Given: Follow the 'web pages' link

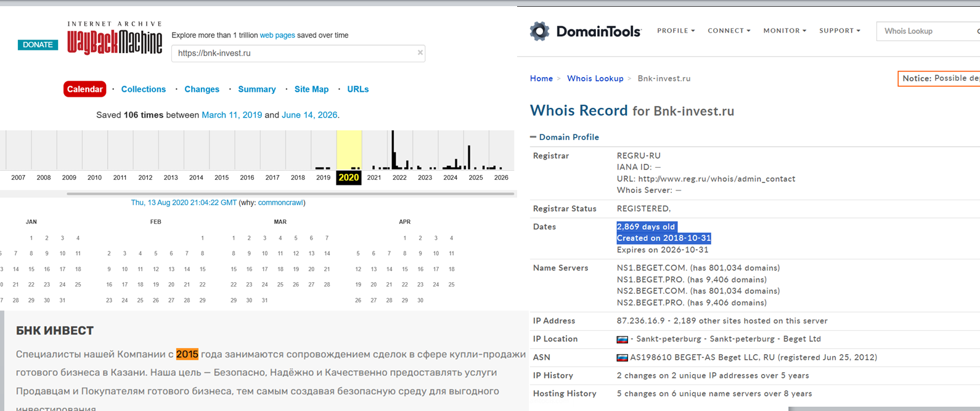Looking at the screenshot, I should [x=277, y=35].
